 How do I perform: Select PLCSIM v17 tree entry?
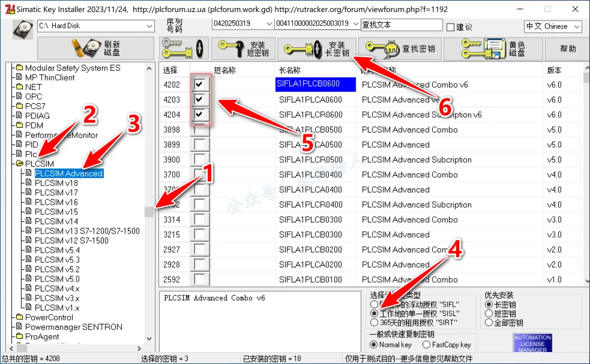(56, 193)
